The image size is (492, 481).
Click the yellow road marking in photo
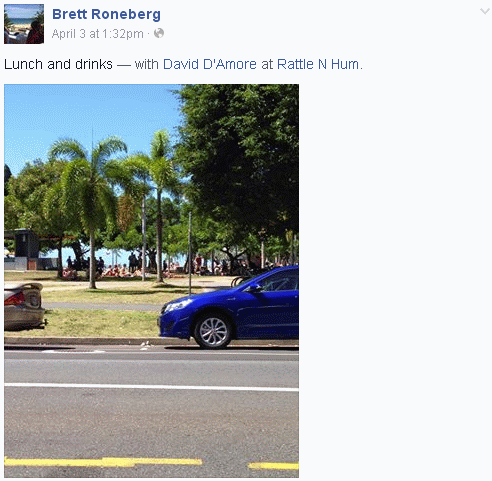pos(103,462)
